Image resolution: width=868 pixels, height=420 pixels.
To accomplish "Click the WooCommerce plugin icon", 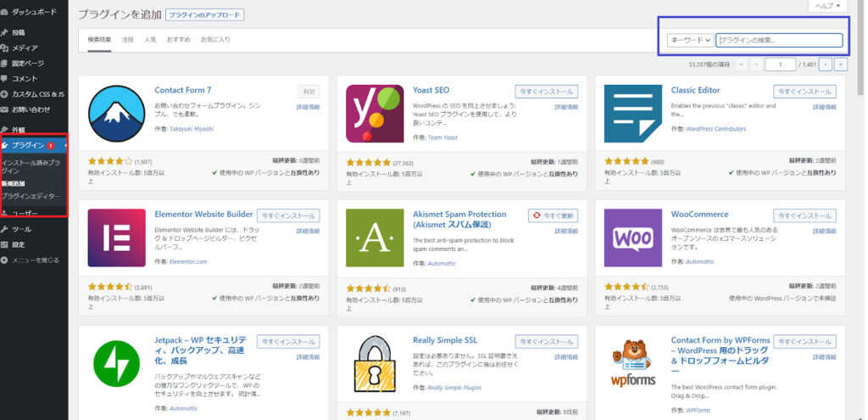I will [x=632, y=238].
